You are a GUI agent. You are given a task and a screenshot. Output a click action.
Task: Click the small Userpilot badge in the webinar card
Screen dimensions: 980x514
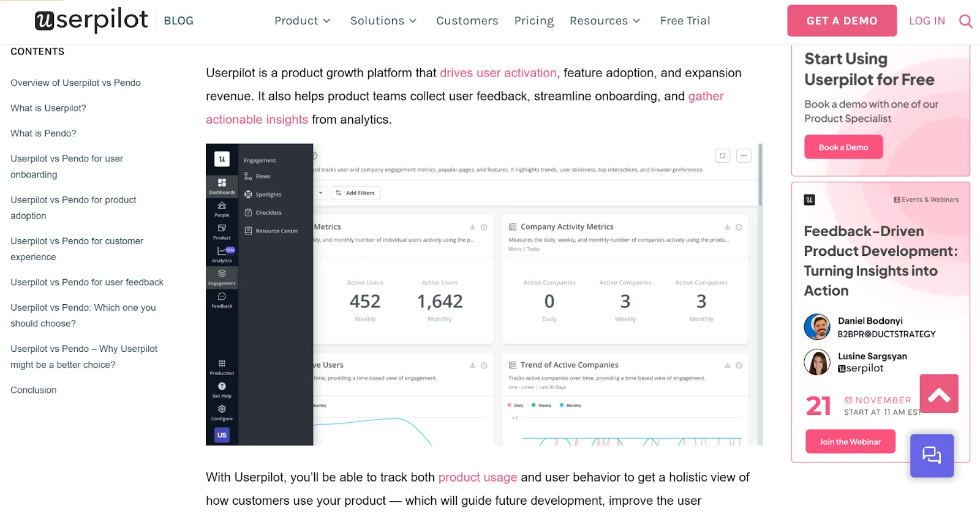click(809, 199)
